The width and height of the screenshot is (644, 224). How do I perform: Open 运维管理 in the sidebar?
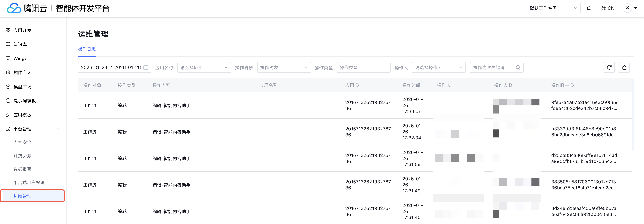click(22, 196)
